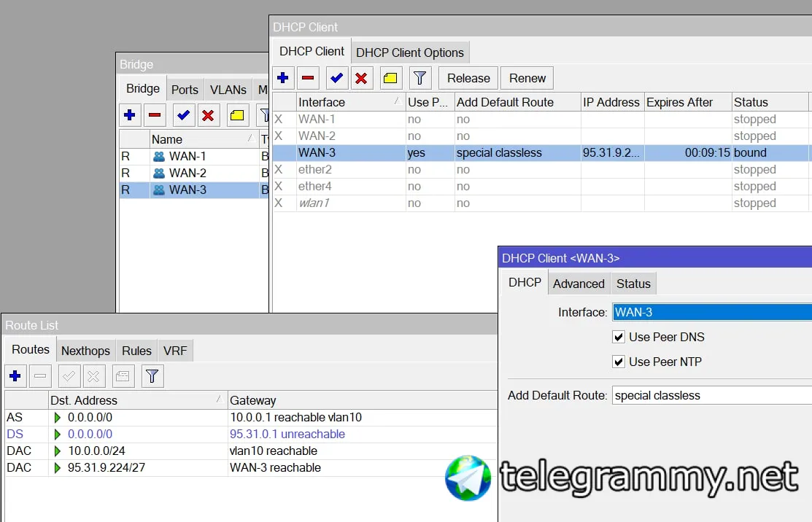
Task: Select Routes tab in Route List
Action: click(x=31, y=349)
